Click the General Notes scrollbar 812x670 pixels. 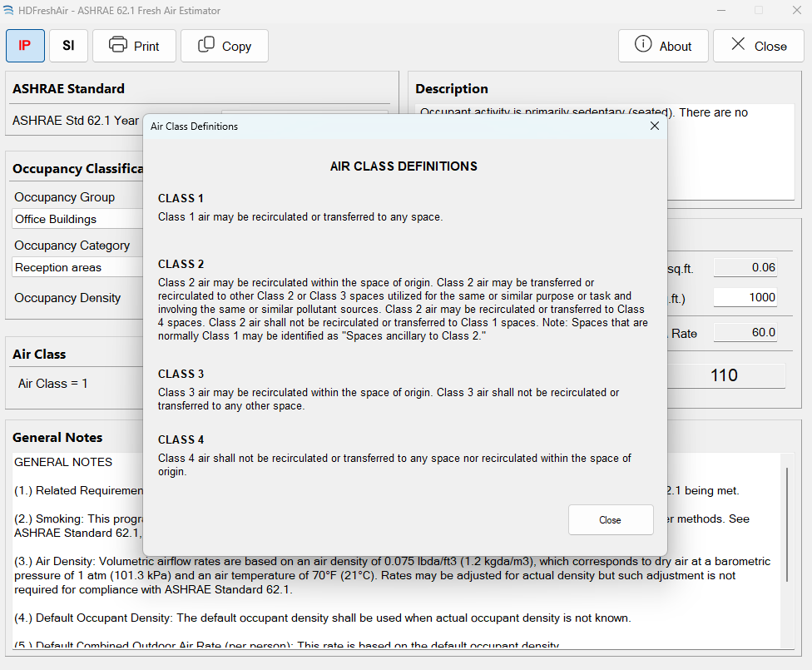pyautogui.click(x=787, y=524)
